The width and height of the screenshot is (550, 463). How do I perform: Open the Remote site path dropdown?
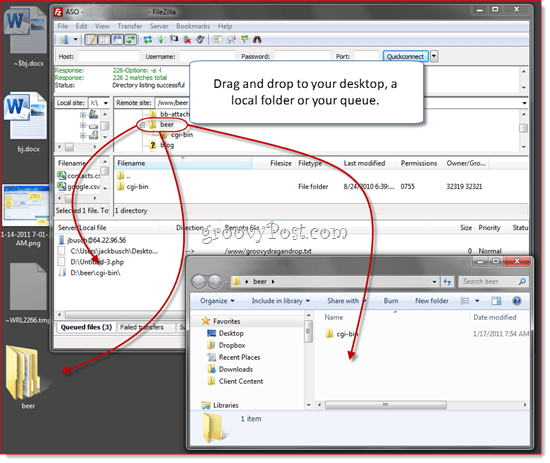tap(524, 103)
